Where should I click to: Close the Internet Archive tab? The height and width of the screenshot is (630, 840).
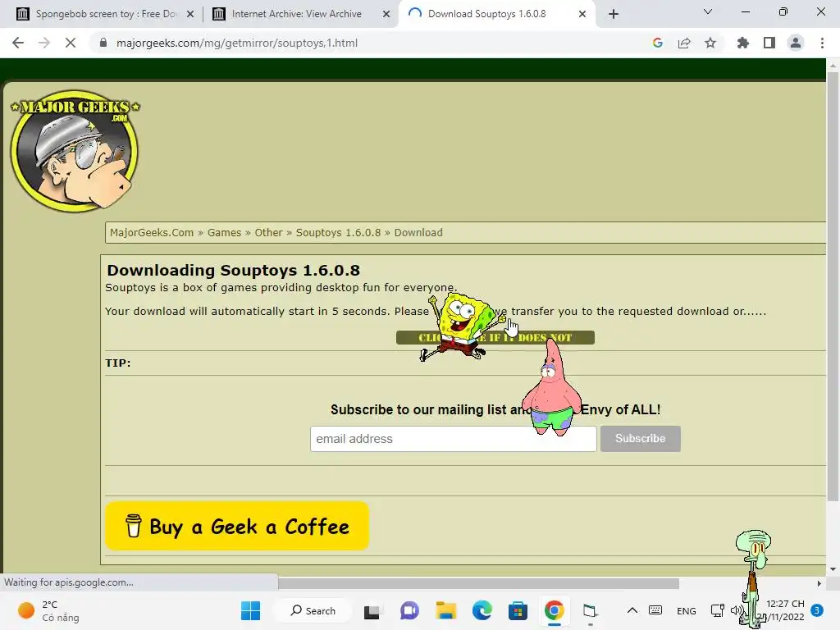click(386, 14)
